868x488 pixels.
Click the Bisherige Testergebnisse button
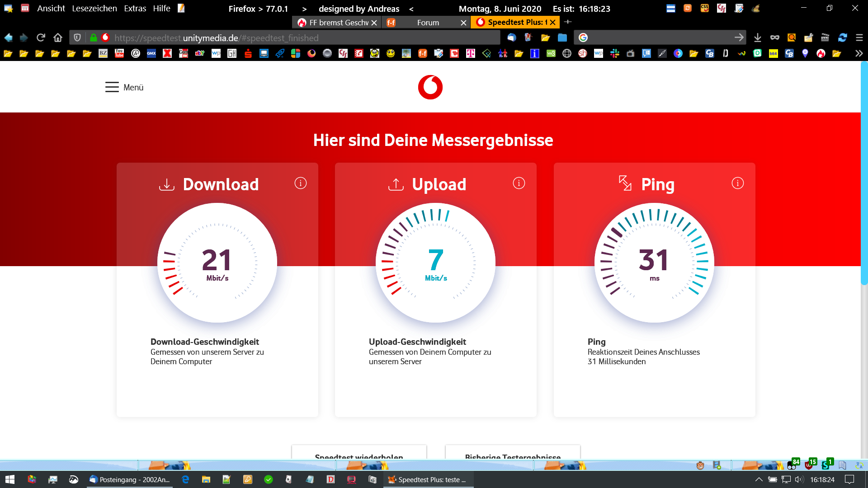513,454
